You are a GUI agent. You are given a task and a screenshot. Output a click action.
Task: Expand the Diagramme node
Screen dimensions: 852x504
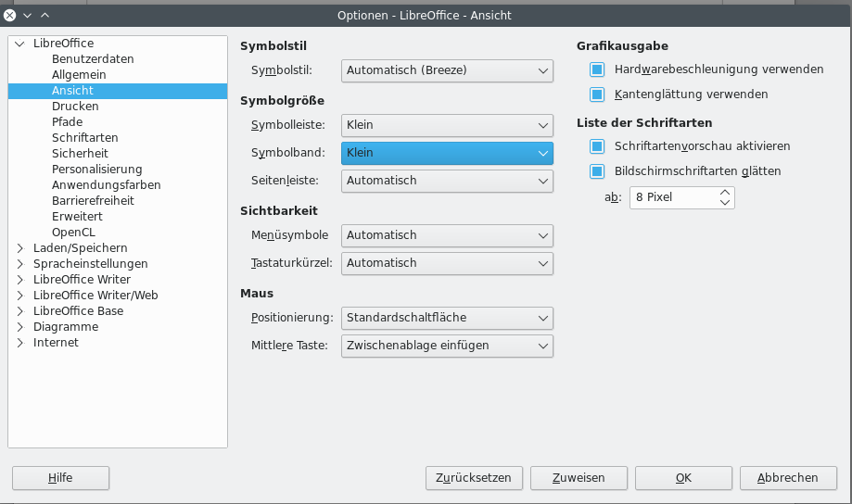tap(20, 327)
